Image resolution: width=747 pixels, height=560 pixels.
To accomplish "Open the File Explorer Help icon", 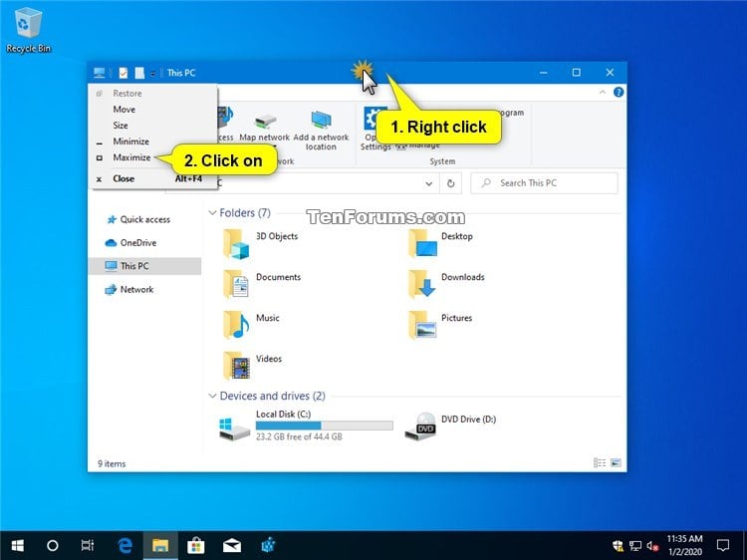I will click(x=619, y=93).
